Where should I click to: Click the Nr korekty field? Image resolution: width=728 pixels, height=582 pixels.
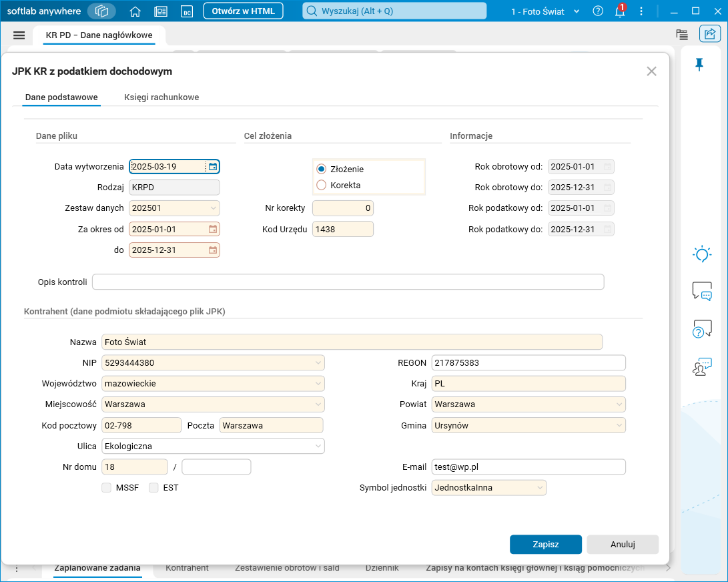tap(342, 208)
